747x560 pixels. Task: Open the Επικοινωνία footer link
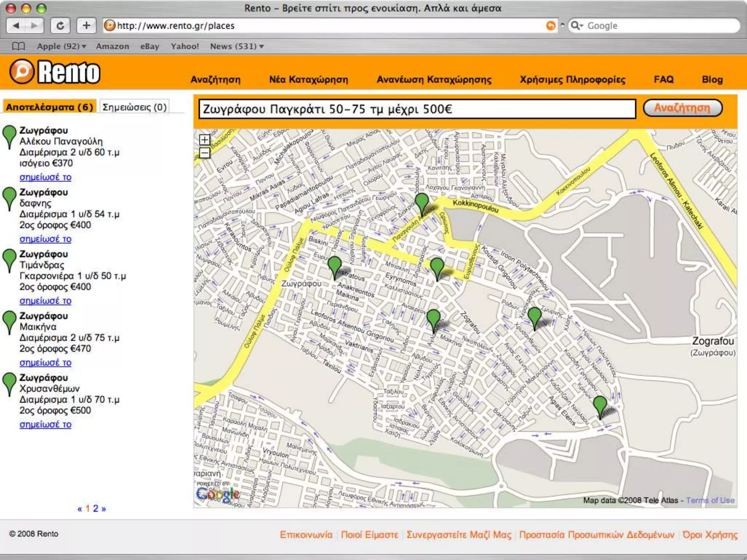[306, 534]
